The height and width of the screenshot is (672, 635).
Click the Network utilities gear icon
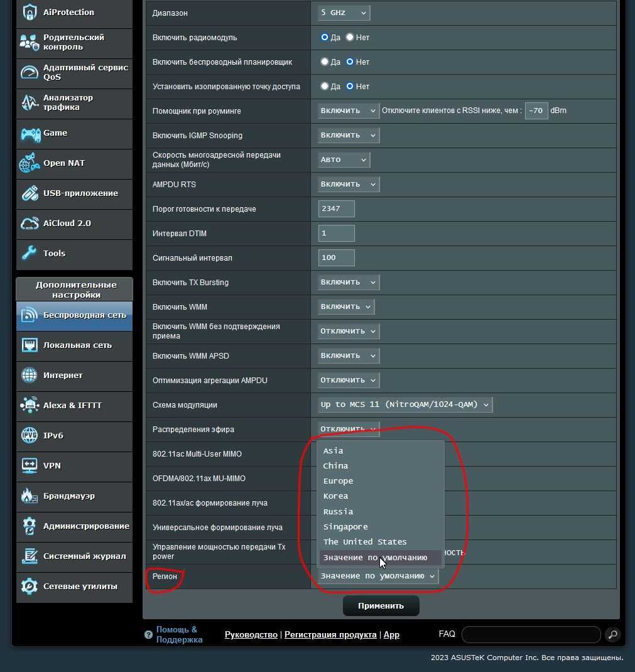(x=29, y=587)
